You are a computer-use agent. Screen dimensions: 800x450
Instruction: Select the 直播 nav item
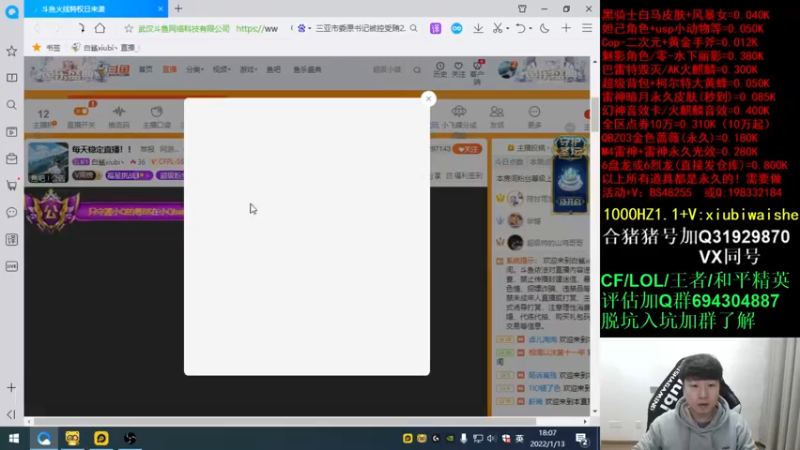pyautogui.click(x=169, y=69)
